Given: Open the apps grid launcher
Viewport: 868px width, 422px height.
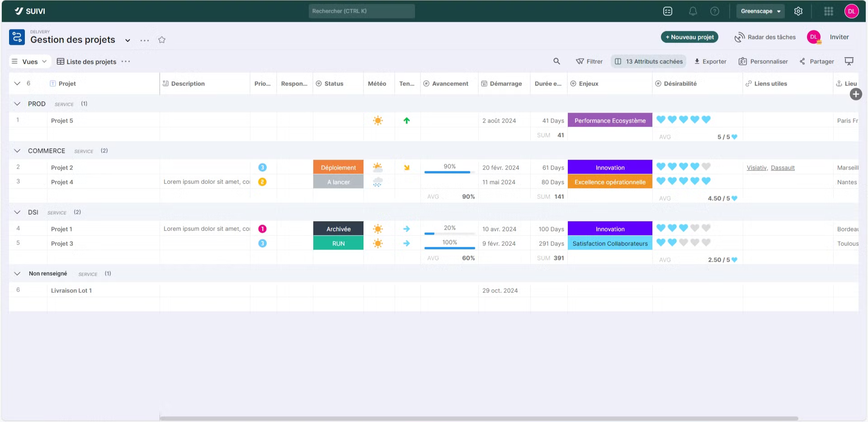Looking at the screenshot, I should pos(828,11).
